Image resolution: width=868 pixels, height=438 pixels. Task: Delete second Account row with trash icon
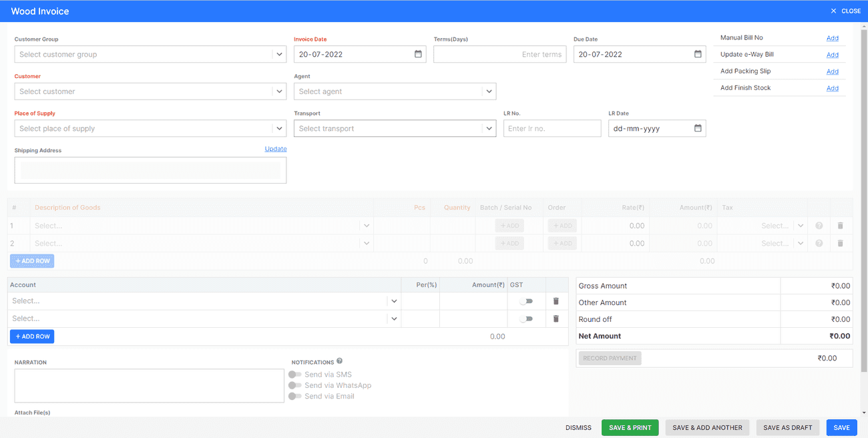[x=556, y=318]
